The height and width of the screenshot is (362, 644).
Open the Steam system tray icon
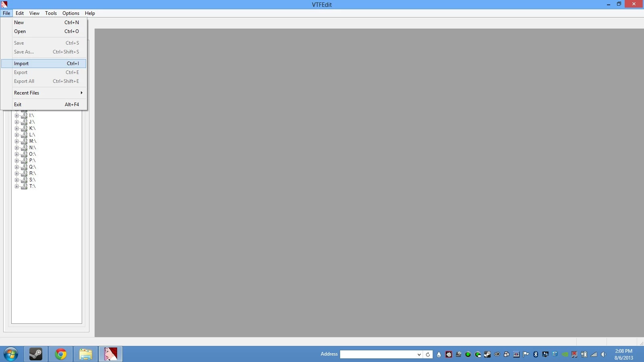coord(487,354)
